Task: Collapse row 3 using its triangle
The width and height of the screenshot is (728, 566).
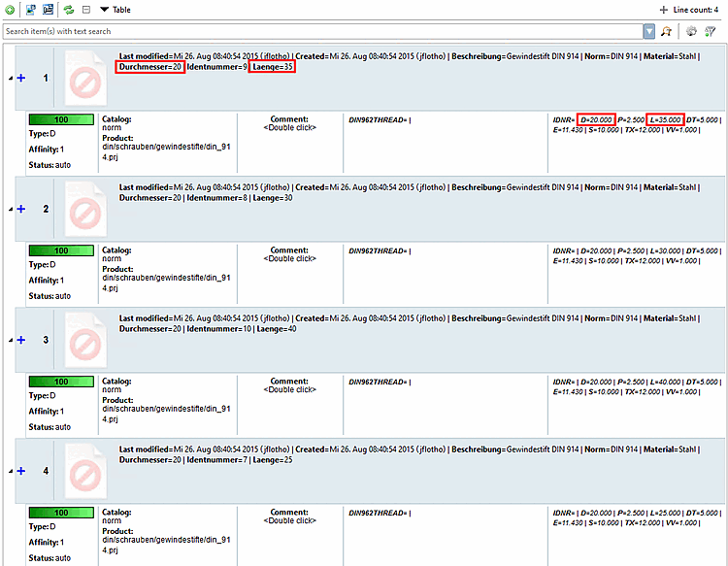Action: pyautogui.click(x=11, y=341)
